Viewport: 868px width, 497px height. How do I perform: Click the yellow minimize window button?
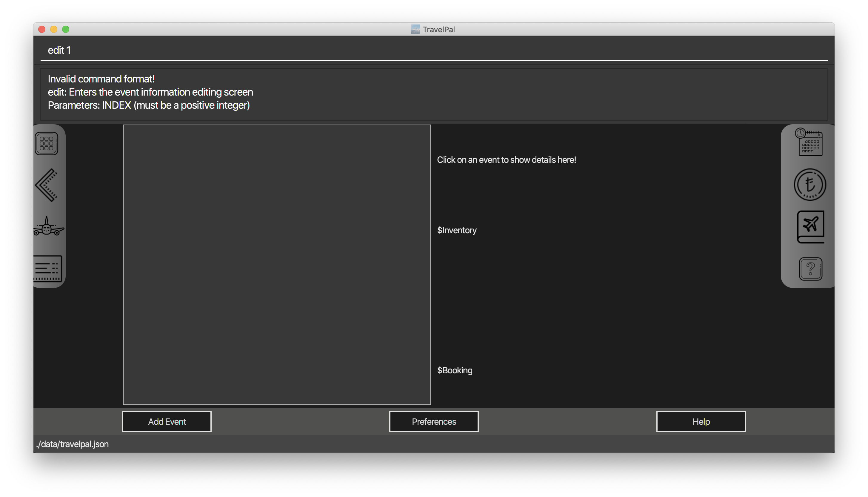pyautogui.click(x=53, y=29)
